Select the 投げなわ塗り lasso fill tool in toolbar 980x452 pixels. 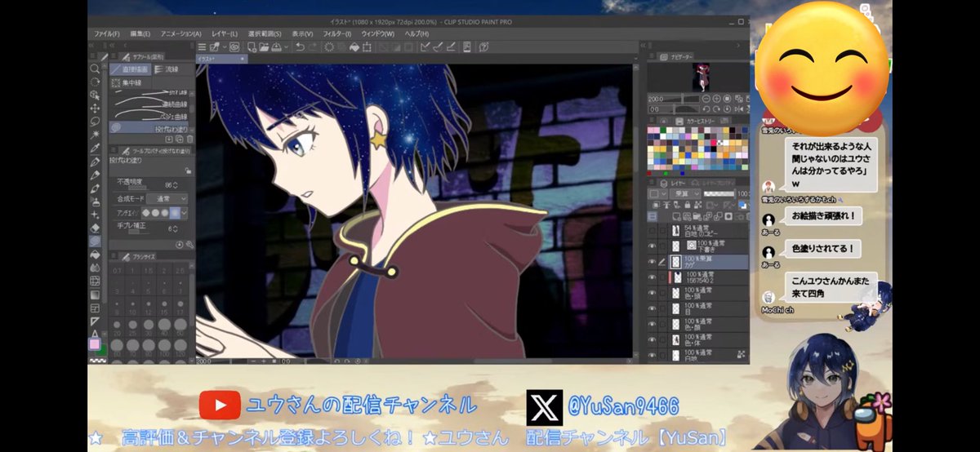[95, 242]
